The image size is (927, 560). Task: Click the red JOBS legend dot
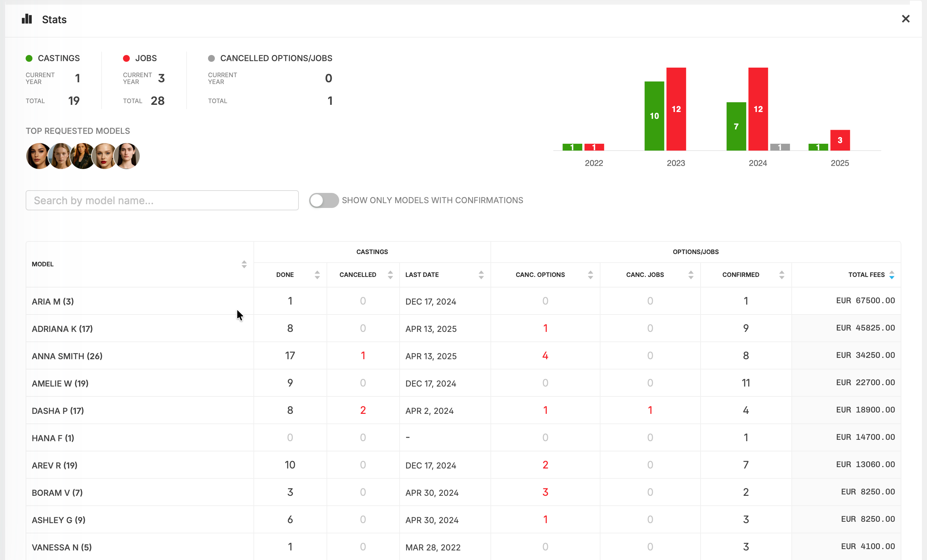coord(126,58)
